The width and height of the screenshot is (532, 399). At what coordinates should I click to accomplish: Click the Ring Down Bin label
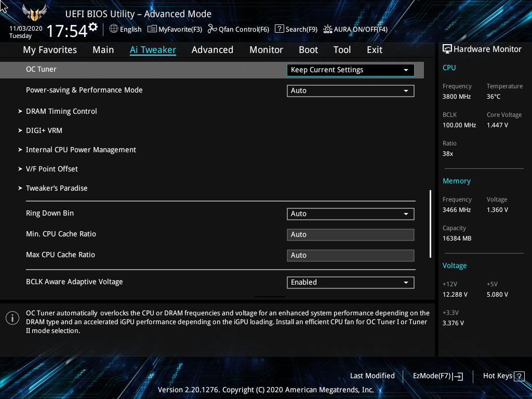(50, 213)
